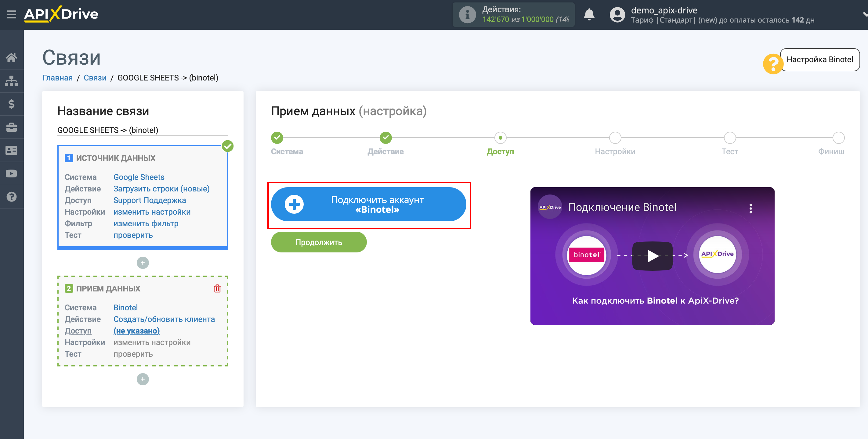The height and width of the screenshot is (439, 868).
Task: Click demo_apix-drive account name
Action: tap(664, 10)
